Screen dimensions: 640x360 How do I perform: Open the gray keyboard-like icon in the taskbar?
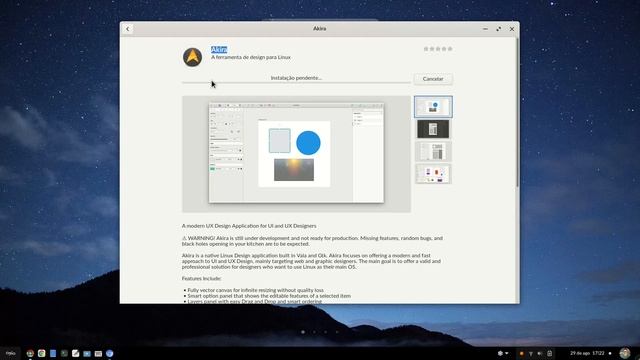coord(98,353)
